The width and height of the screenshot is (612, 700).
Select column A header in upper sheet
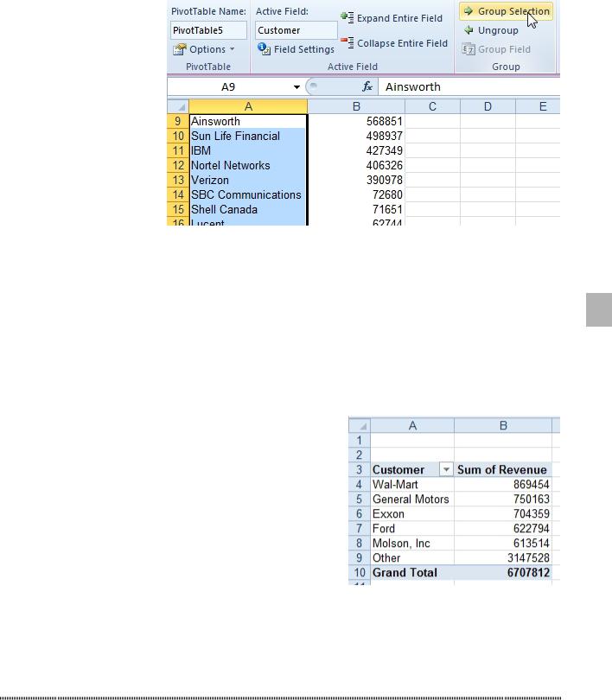click(x=248, y=106)
